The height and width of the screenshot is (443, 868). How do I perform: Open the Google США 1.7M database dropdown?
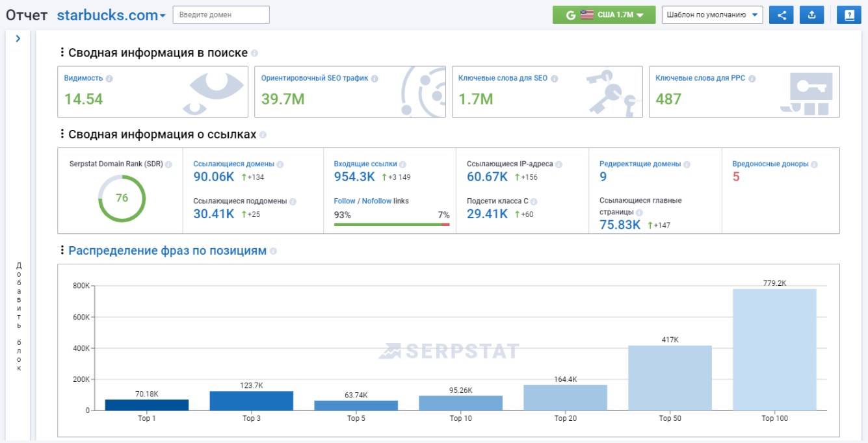(x=603, y=15)
